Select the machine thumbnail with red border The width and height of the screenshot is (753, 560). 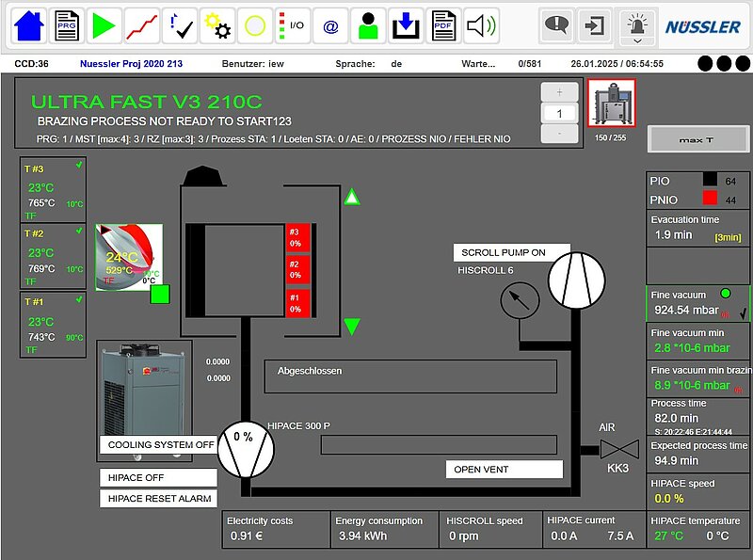pyautogui.click(x=612, y=104)
